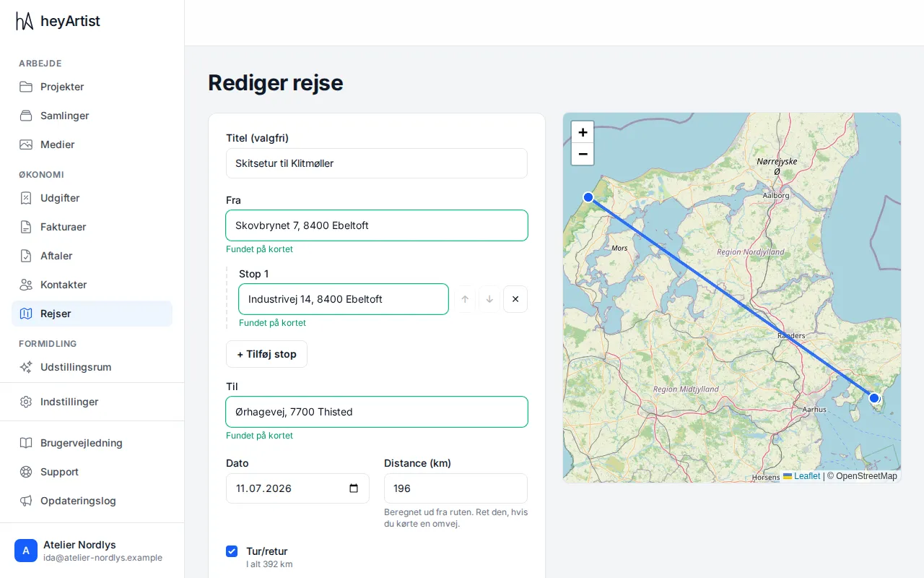Click the 'Rediger rejse' page heading
Screen dimensions: 924x578
point(276,83)
